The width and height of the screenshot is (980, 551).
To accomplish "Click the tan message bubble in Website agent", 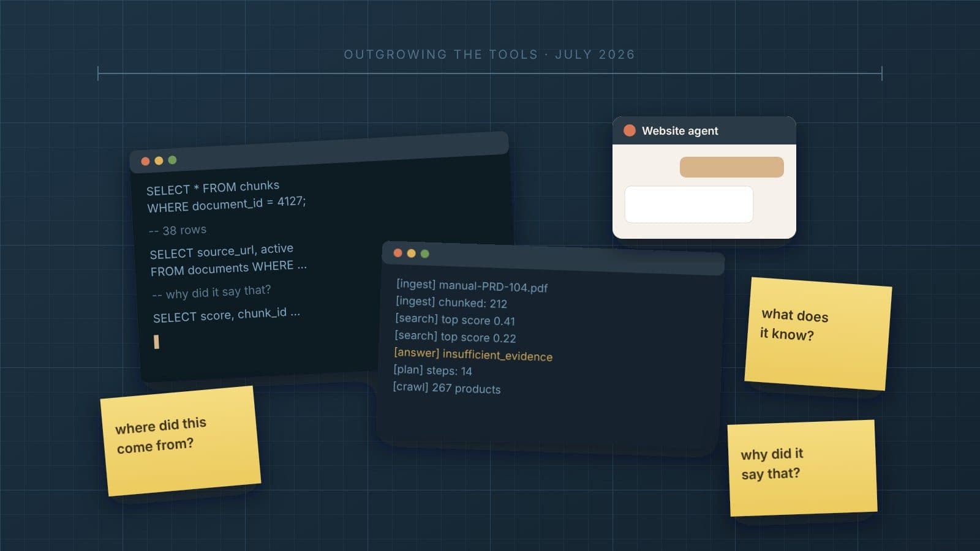I will tap(731, 167).
